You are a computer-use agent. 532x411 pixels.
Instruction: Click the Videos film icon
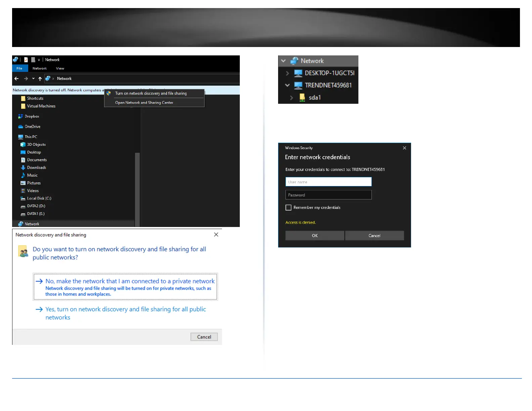click(x=23, y=191)
